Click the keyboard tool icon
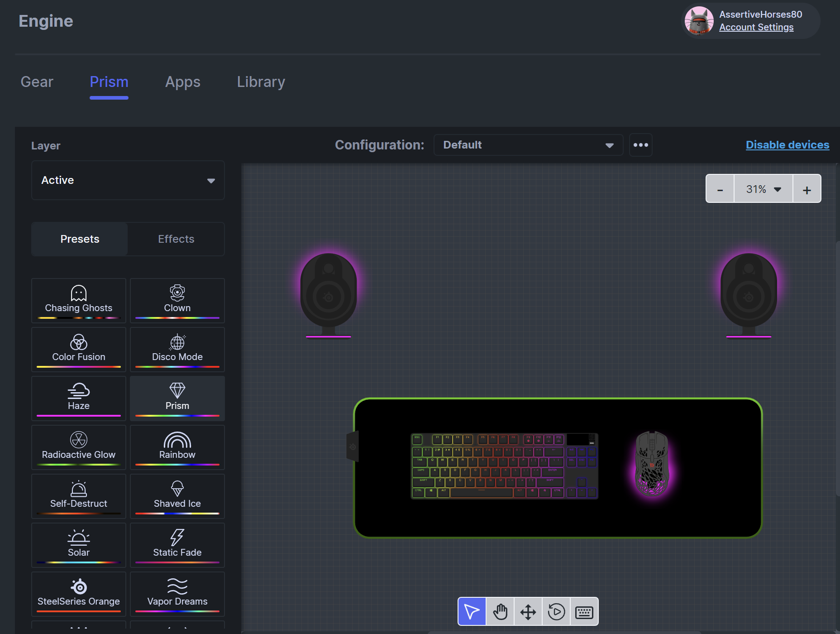The image size is (840, 634). pos(584,611)
